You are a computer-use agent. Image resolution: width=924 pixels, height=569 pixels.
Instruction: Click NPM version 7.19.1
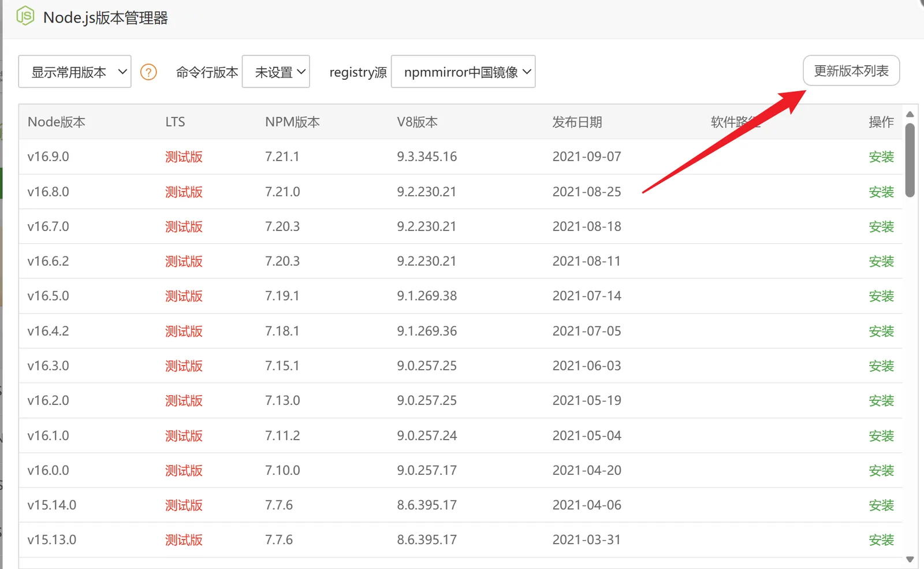[x=282, y=296]
